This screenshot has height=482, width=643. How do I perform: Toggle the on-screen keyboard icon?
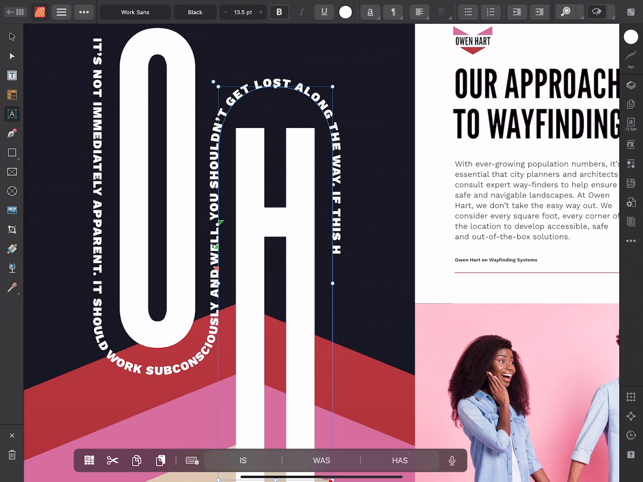tap(192, 460)
